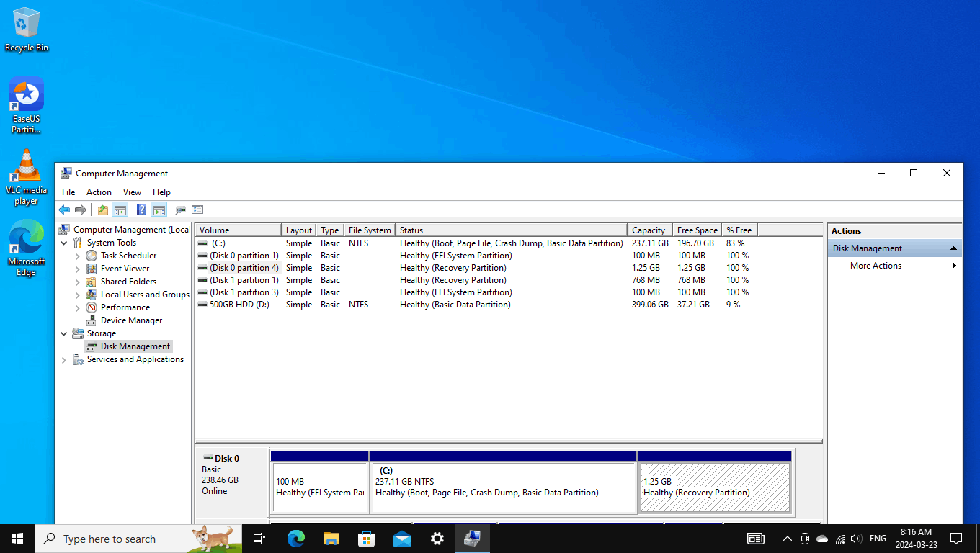
Task: Open Microsoft Store from taskbar
Action: click(367, 539)
